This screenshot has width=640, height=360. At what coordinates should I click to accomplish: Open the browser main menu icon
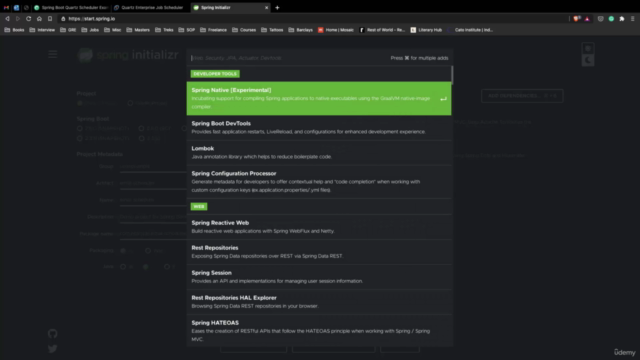[x=633, y=19]
